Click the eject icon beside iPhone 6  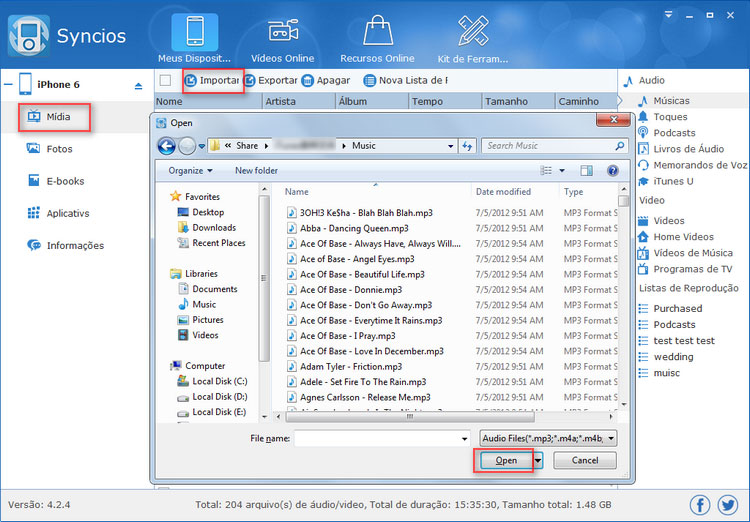tap(139, 86)
